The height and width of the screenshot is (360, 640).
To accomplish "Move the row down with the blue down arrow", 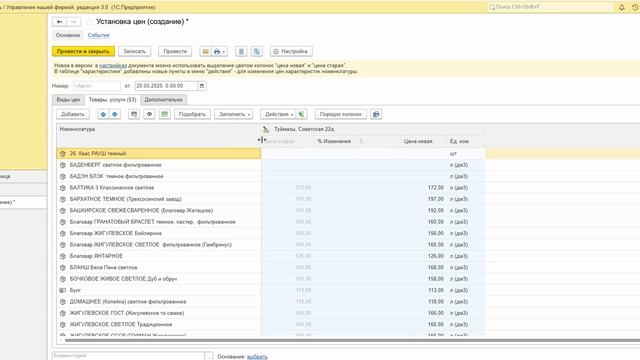I will [x=115, y=114].
